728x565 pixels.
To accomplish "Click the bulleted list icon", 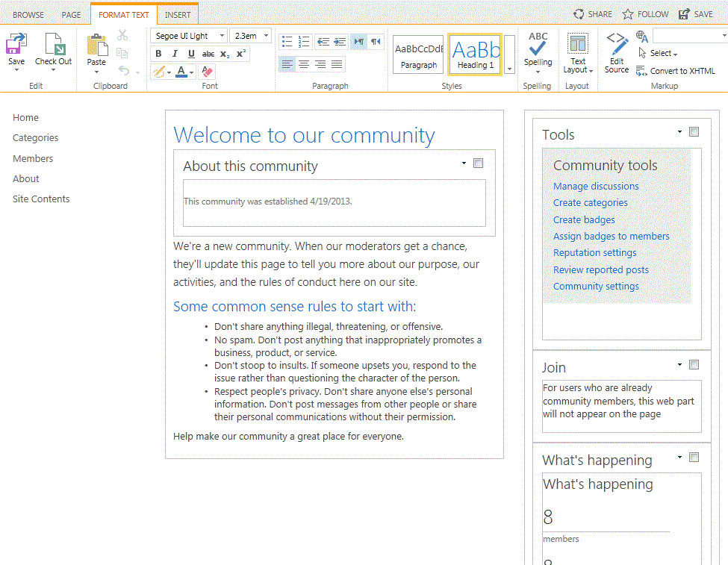I will 287,42.
